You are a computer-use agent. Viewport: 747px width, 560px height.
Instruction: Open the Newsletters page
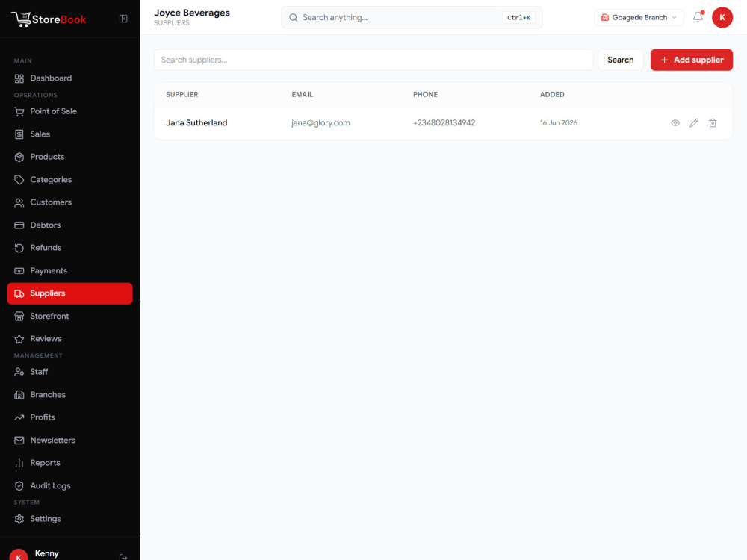(x=69, y=440)
